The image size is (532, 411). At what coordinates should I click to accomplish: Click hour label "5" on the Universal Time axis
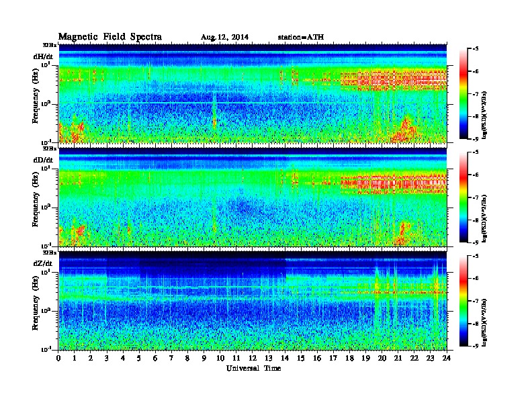point(140,359)
